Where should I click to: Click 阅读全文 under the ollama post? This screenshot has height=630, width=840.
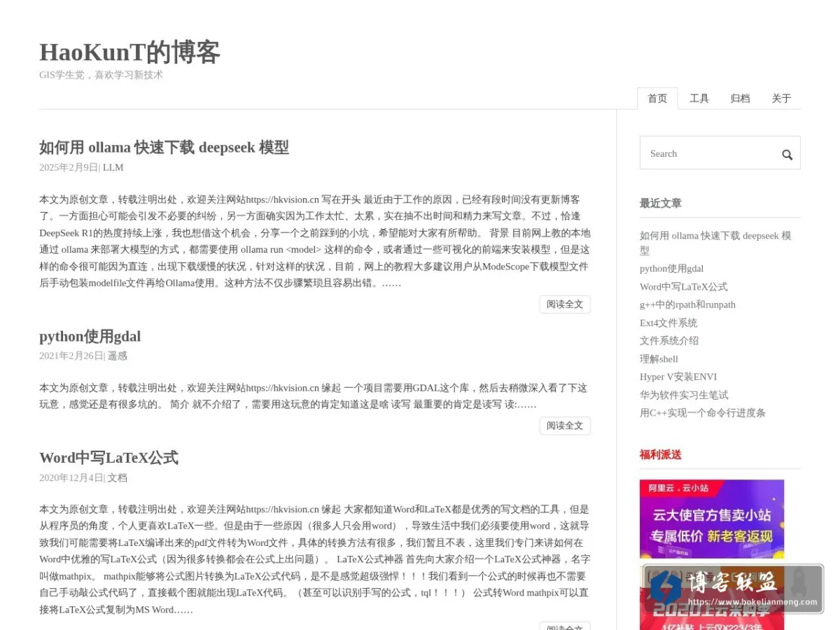564,304
